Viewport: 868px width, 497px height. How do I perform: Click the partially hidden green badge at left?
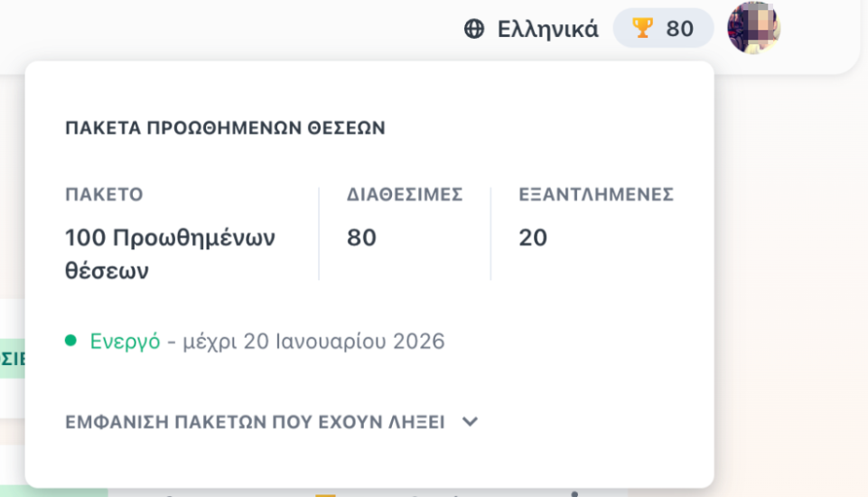coord(12,359)
